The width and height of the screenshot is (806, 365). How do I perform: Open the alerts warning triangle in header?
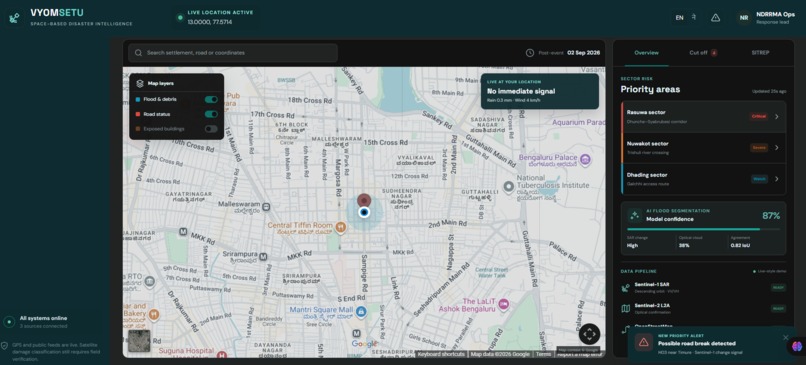click(715, 17)
